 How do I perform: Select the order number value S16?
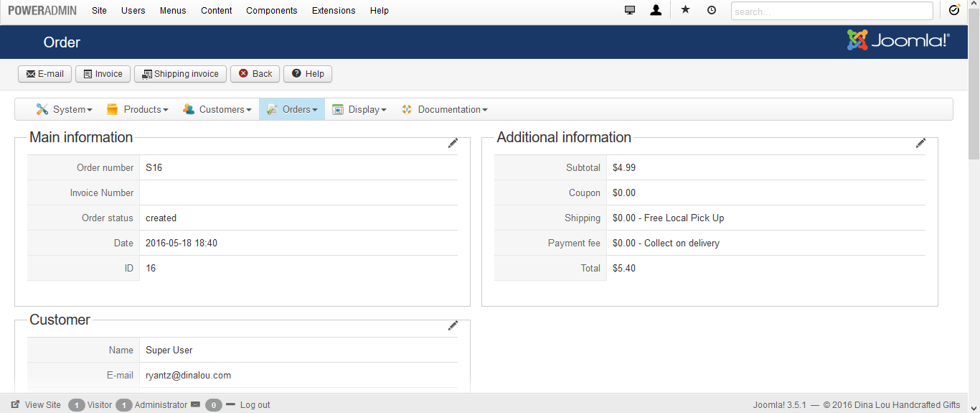[x=154, y=167]
